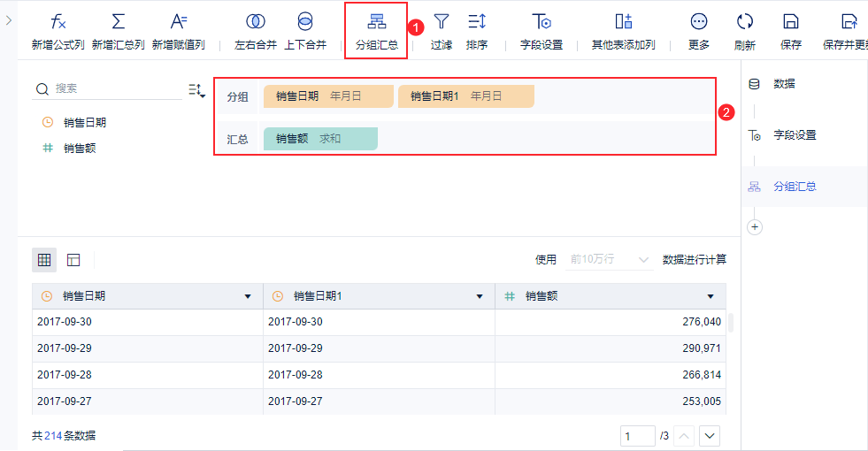This screenshot has height=451, width=868.
Task: Refresh data with the 刷新 button
Action: [744, 32]
